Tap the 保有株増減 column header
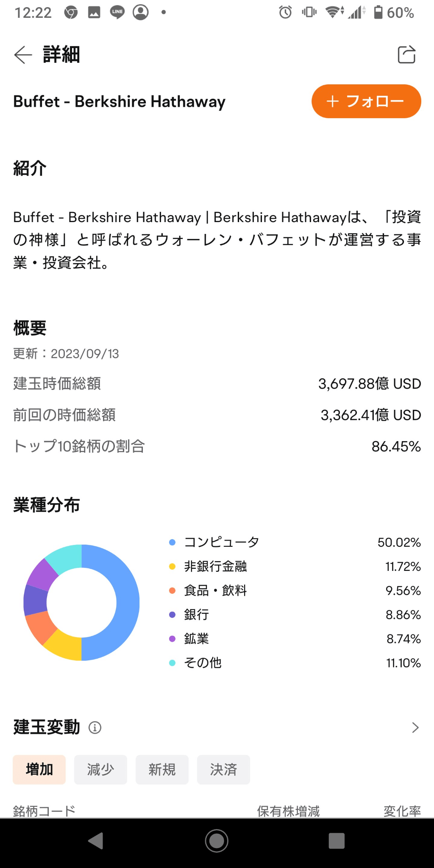Screen dimensions: 434x868 point(288,811)
